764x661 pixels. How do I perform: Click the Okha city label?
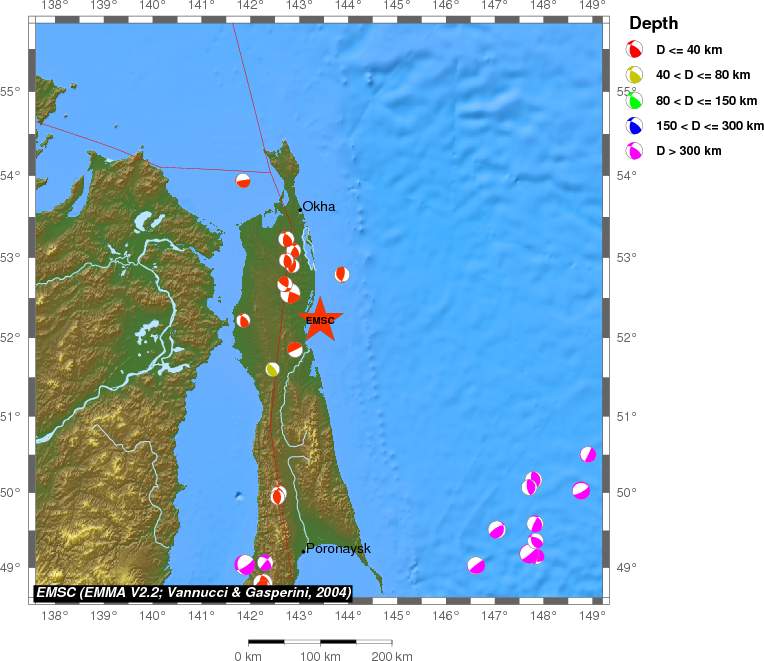319,207
